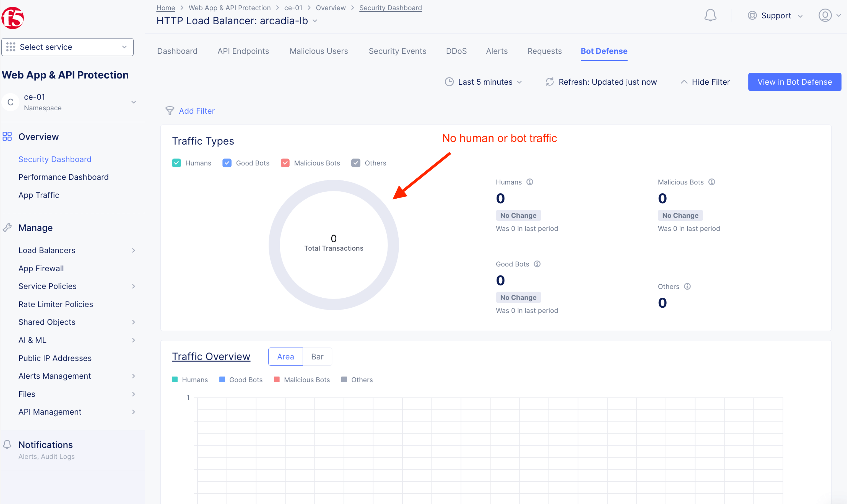Click the Good Bots info icon
The height and width of the screenshot is (504, 847).
(537, 264)
